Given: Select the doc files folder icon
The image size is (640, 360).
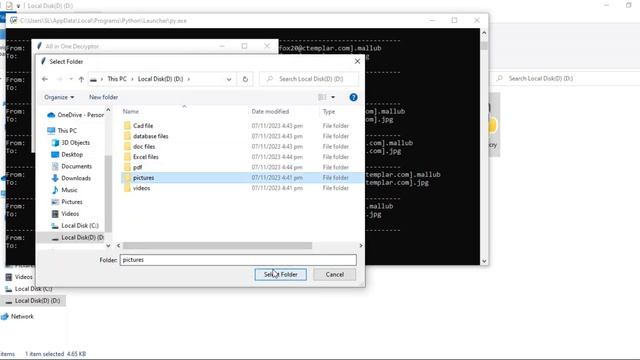Looking at the screenshot, I should (127, 147).
